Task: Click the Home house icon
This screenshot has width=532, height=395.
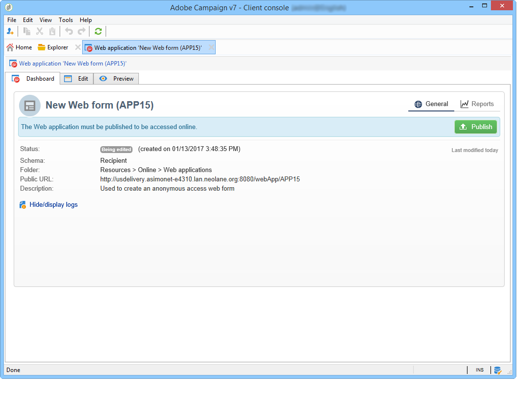Action: click(10, 47)
